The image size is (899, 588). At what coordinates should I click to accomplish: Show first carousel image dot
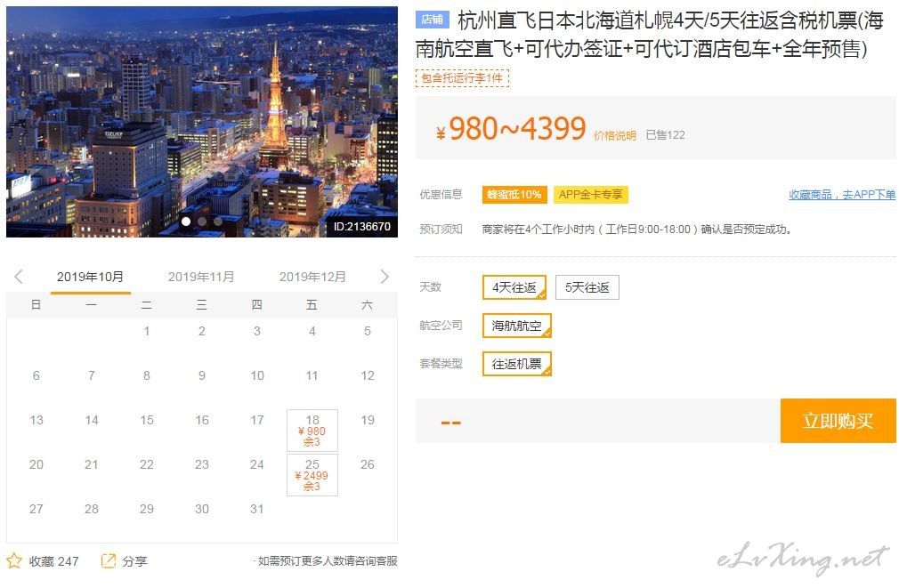(x=186, y=222)
